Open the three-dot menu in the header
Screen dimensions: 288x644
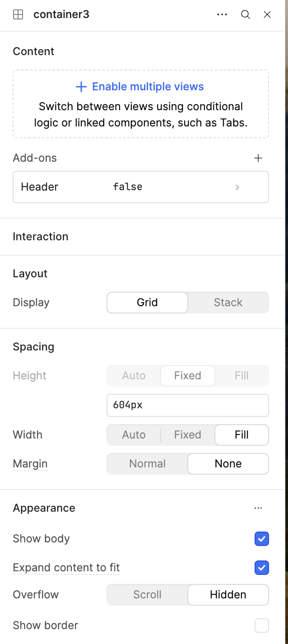pos(222,14)
